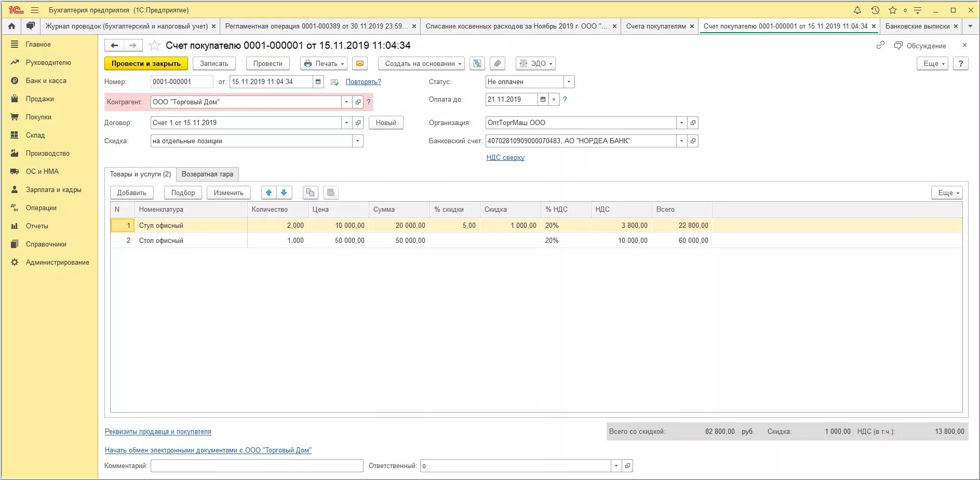Screen dimensions: 980x480
Task: Click the Комментарий input field
Action: [257, 465]
